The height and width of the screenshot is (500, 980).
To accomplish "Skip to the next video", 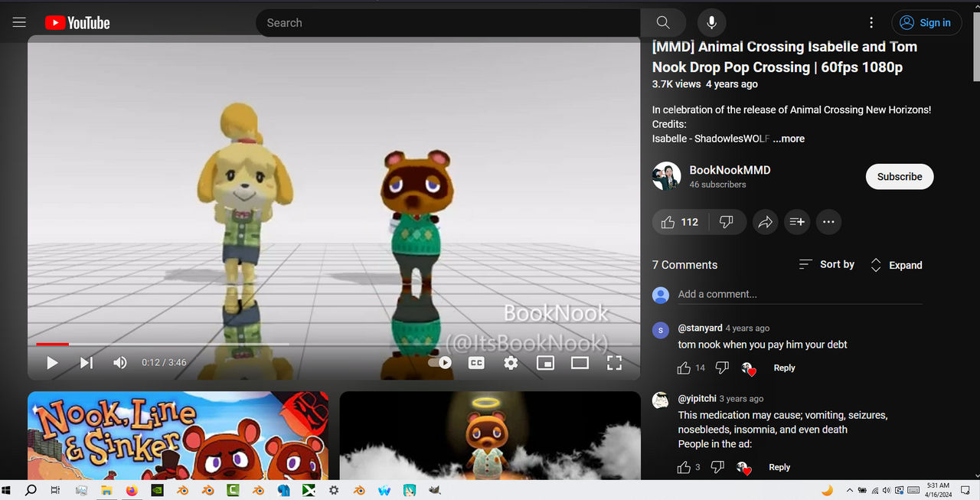I will [87, 363].
